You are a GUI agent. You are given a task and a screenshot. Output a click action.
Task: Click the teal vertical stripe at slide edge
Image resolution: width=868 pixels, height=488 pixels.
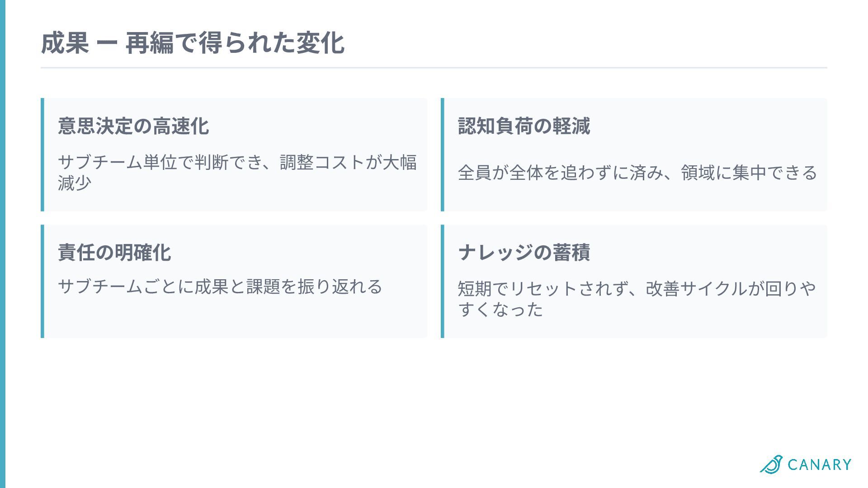(3, 244)
